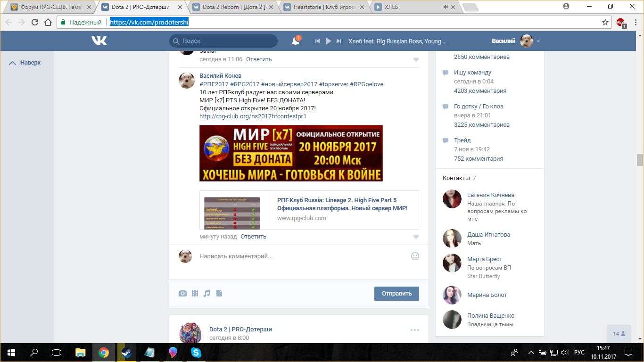Screen dimensions: 644x362
Task: Click the page vertical scrollbar thumb
Action: [x=640, y=160]
